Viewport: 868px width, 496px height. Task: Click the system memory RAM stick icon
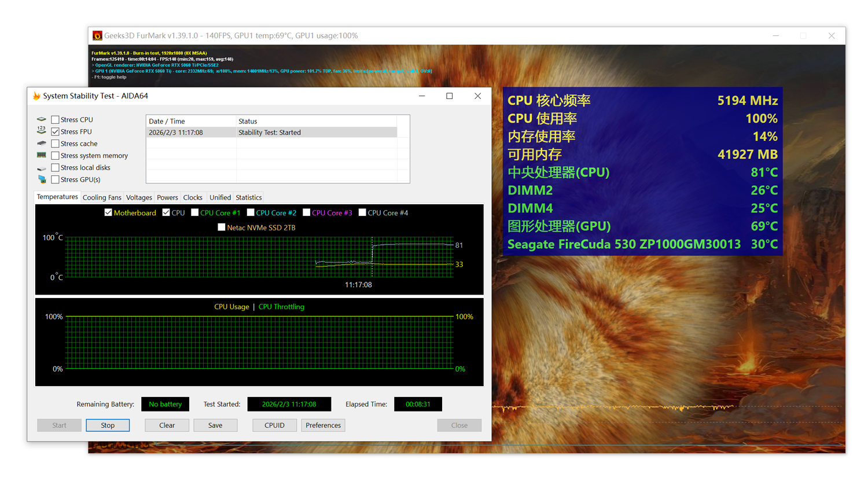coord(42,155)
